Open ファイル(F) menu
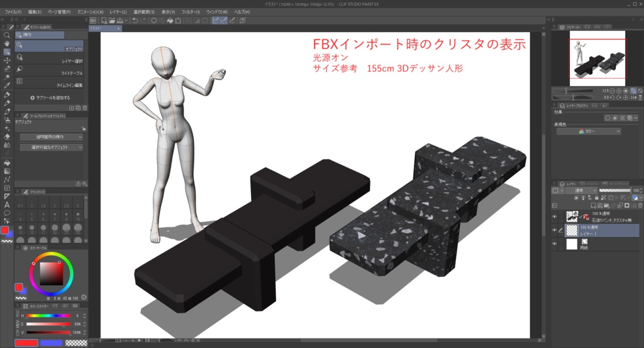Image resolution: width=644 pixels, height=348 pixels. (13, 12)
